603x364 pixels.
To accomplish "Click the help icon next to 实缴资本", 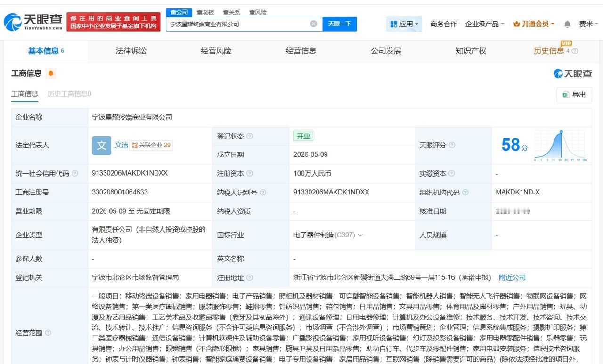I will tap(452, 173).
